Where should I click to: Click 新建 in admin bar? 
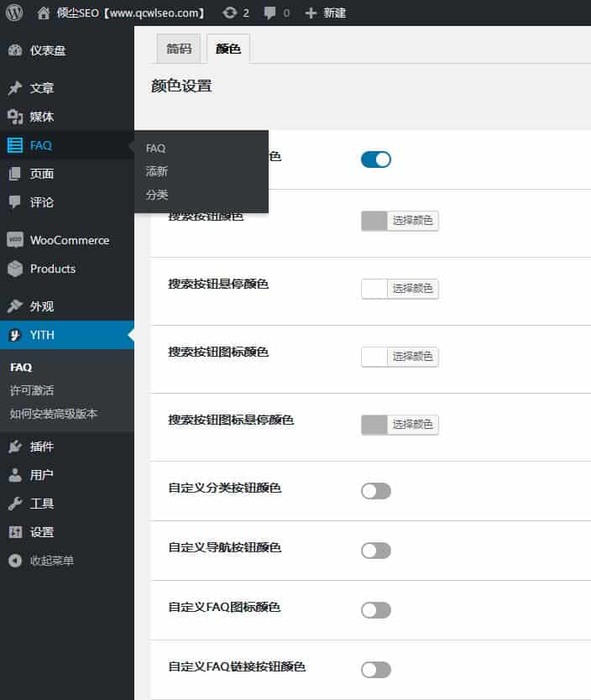pyautogui.click(x=334, y=13)
